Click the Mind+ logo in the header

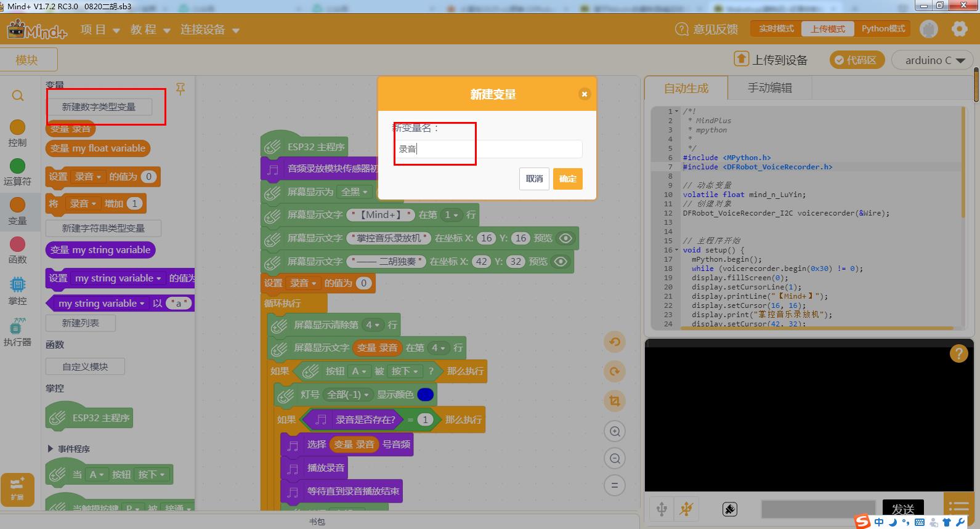[36, 30]
